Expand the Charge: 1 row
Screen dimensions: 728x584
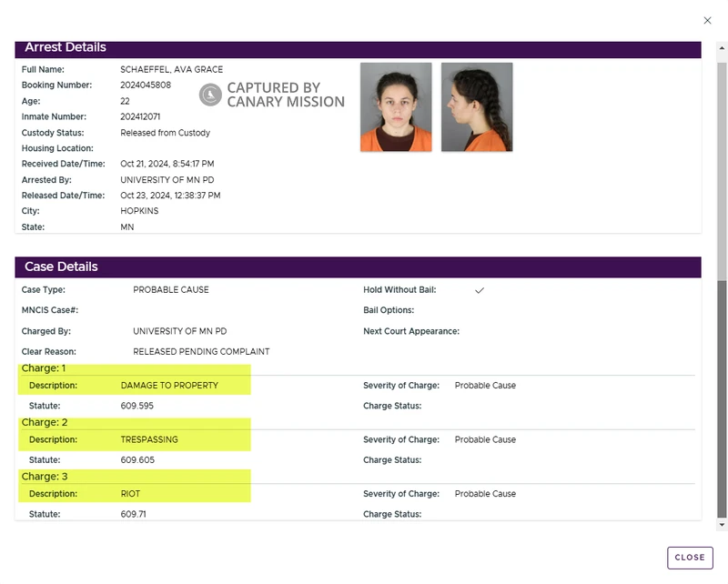[44, 368]
